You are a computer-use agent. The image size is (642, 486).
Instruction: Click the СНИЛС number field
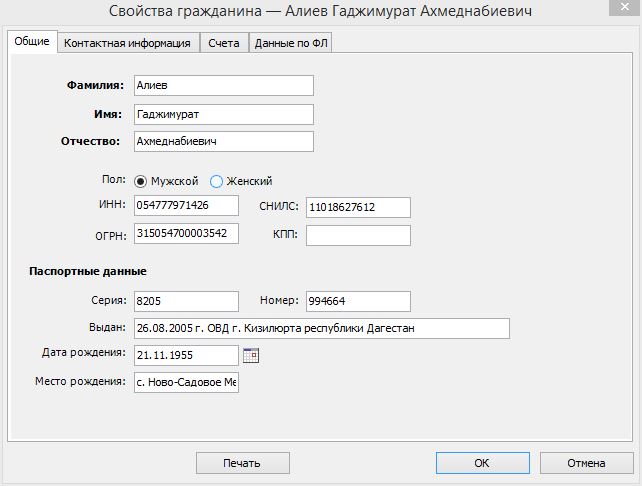(358, 207)
